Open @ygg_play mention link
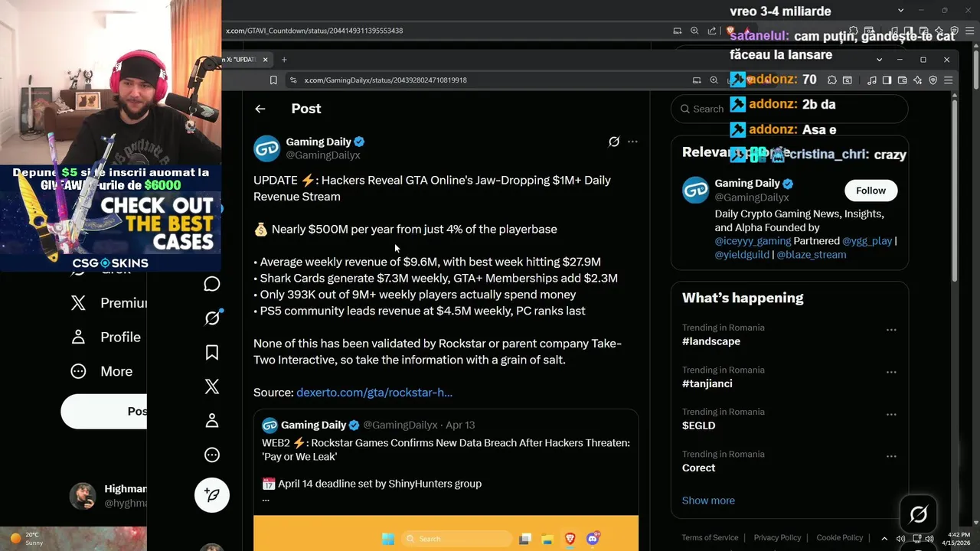Image resolution: width=980 pixels, height=551 pixels. point(867,241)
